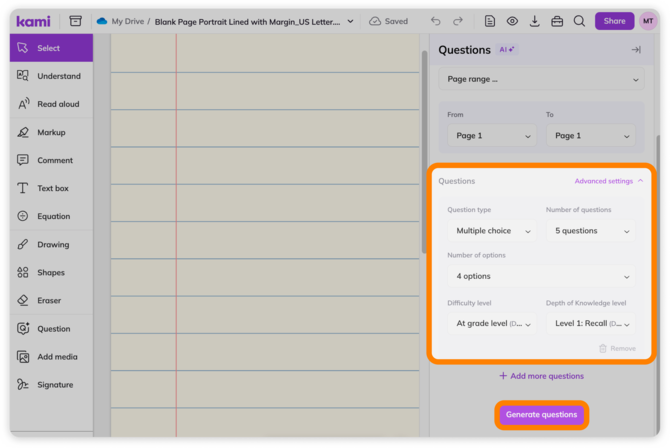670x448 pixels.
Task: Click the document page scrollbar
Action: (x=424, y=152)
